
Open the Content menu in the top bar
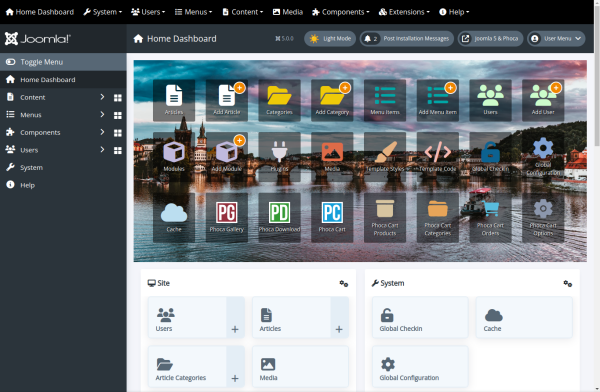point(243,12)
